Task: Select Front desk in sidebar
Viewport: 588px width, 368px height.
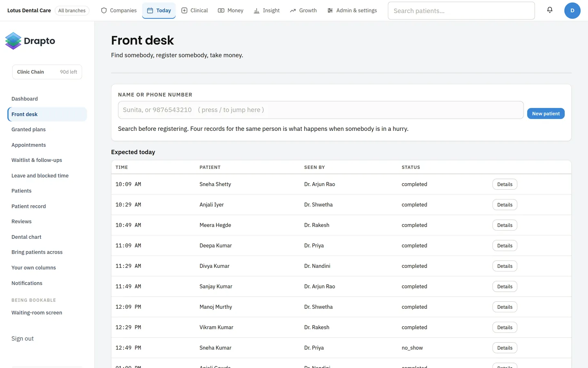Action: tap(47, 114)
